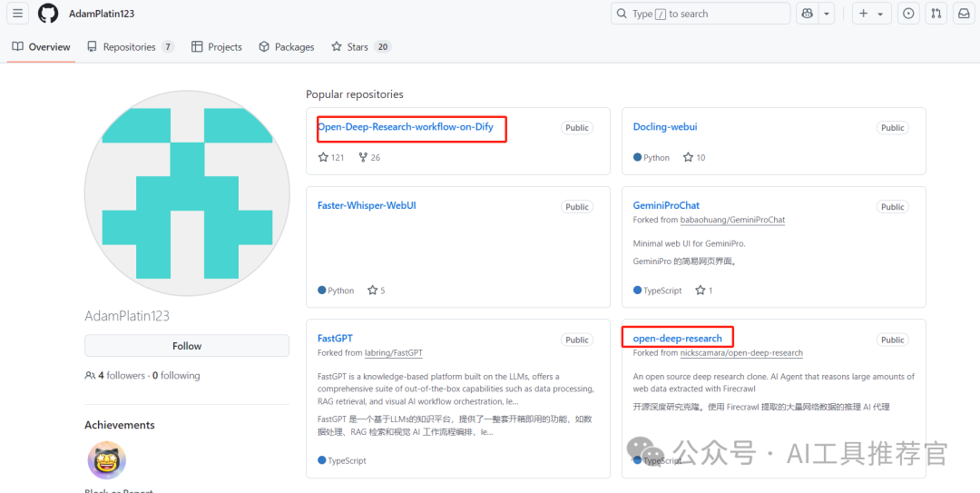Open the Notifications inbox icon

964,13
